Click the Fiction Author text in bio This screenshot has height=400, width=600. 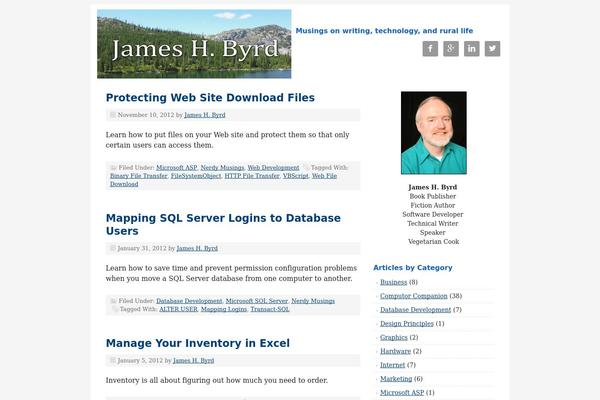click(433, 205)
